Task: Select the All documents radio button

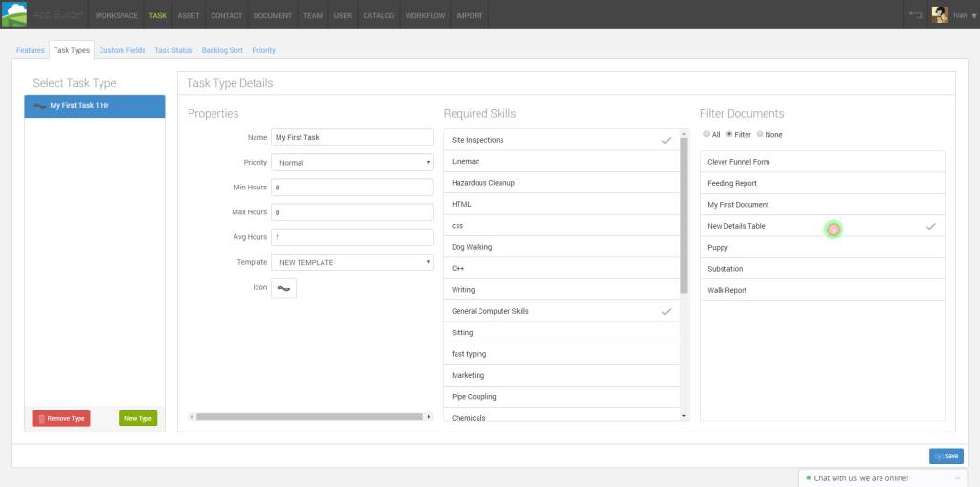Action: [706, 134]
